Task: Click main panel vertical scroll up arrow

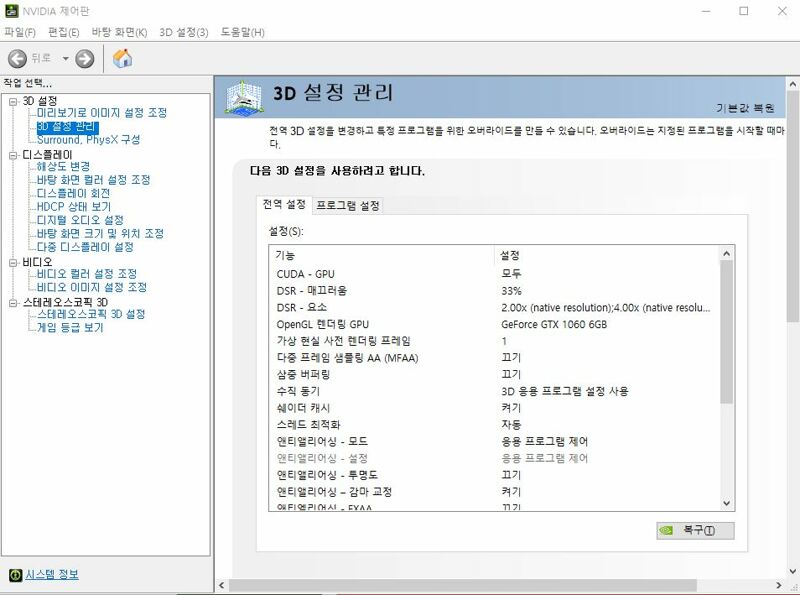Action: tap(793, 84)
